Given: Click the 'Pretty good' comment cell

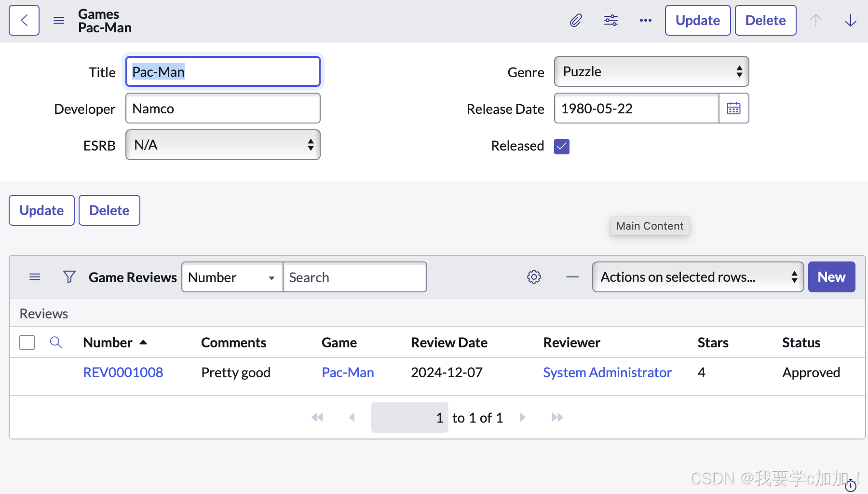Looking at the screenshot, I should point(236,372).
